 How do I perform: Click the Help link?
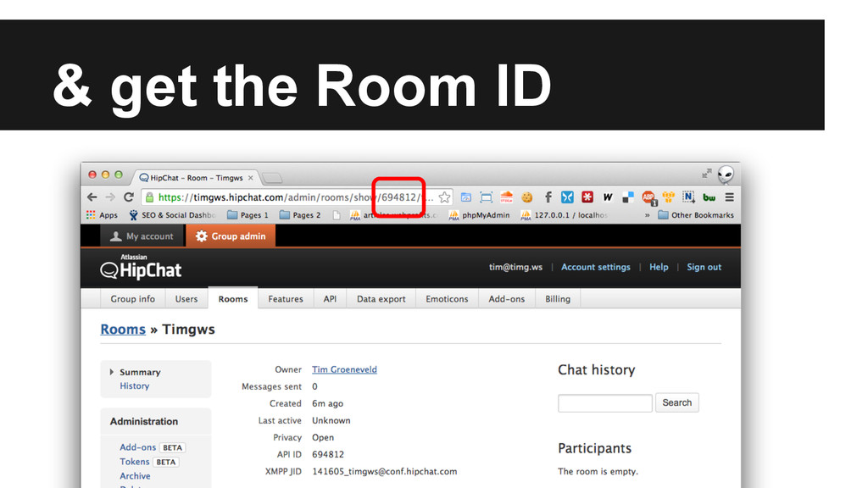click(x=659, y=267)
